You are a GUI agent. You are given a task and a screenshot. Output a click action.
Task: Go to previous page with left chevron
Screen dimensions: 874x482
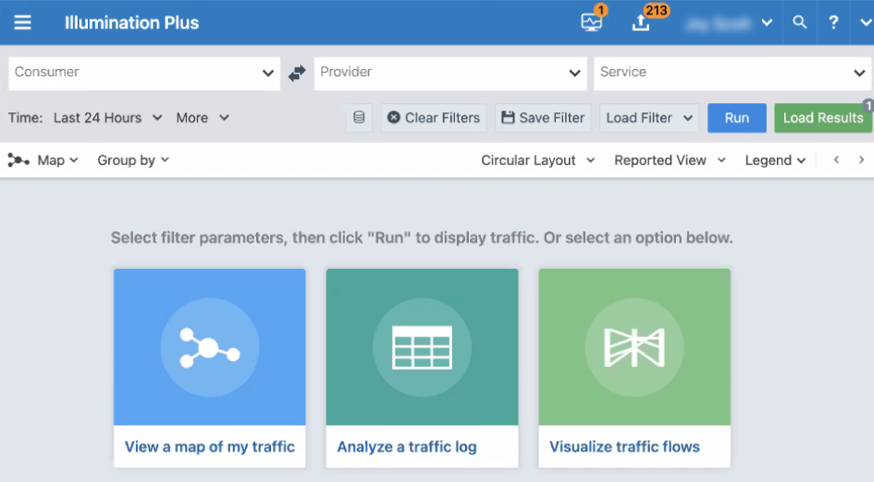(837, 160)
